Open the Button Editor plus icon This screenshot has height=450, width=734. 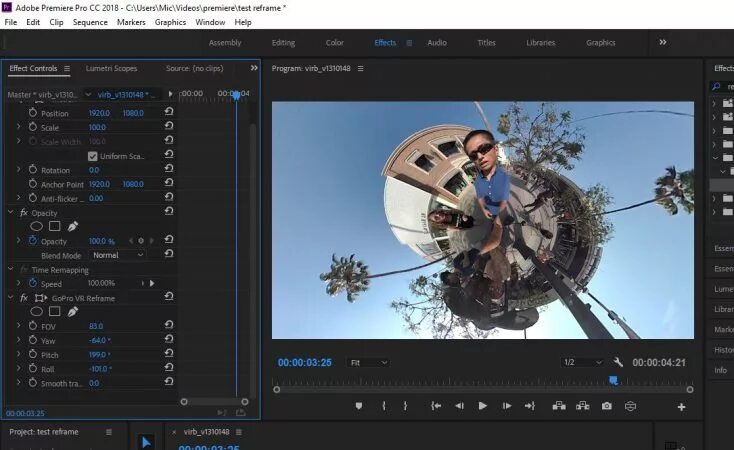pos(682,407)
